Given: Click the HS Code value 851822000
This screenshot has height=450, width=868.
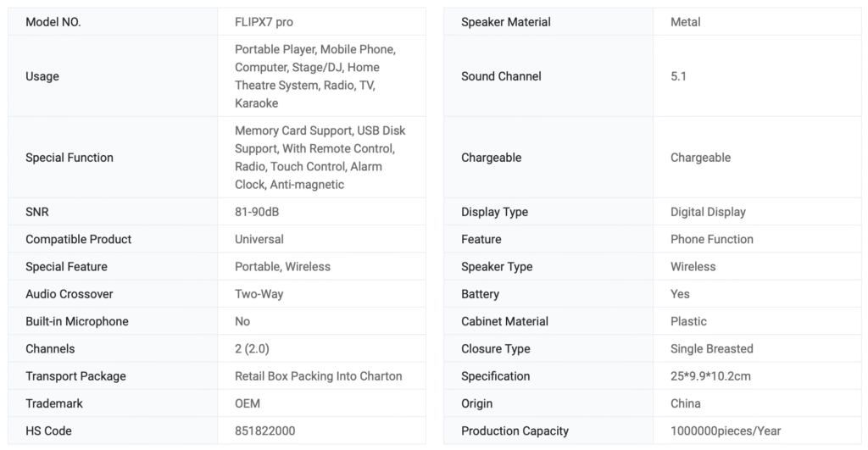Looking at the screenshot, I should click(265, 431).
